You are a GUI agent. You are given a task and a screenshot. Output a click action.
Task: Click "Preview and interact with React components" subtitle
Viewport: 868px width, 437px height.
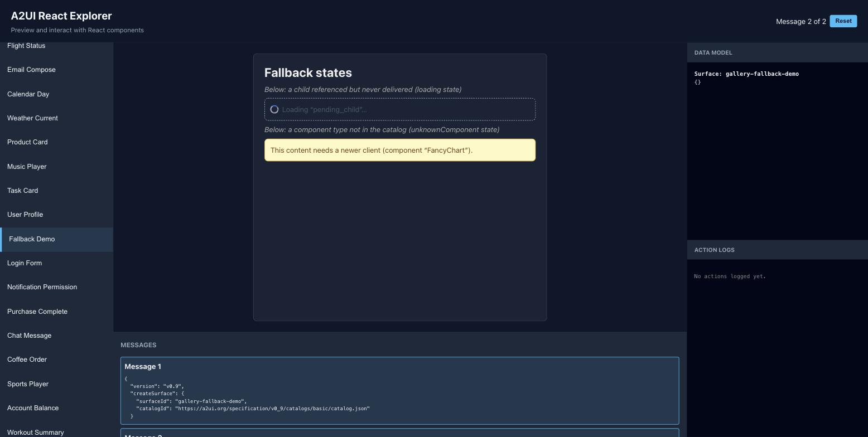pos(77,30)
